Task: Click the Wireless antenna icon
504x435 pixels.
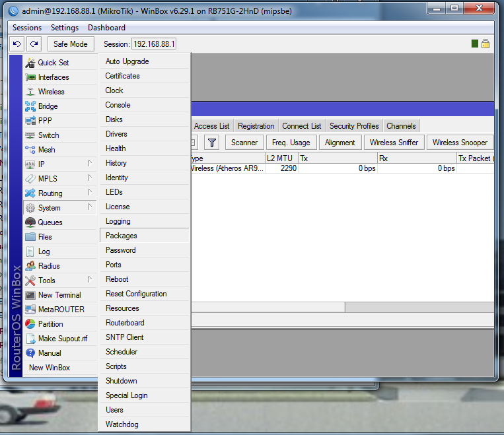Action: [30, 92]
